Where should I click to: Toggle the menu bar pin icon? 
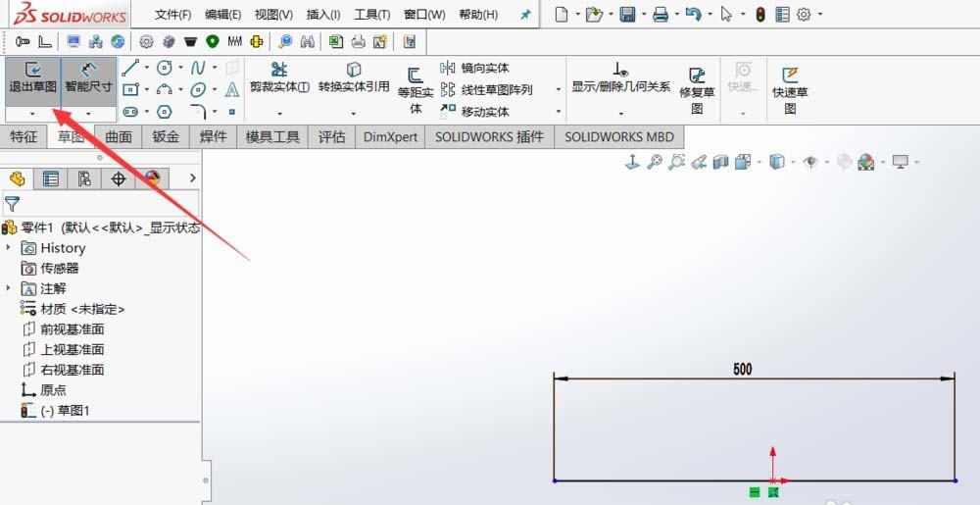tap(525, 15)
